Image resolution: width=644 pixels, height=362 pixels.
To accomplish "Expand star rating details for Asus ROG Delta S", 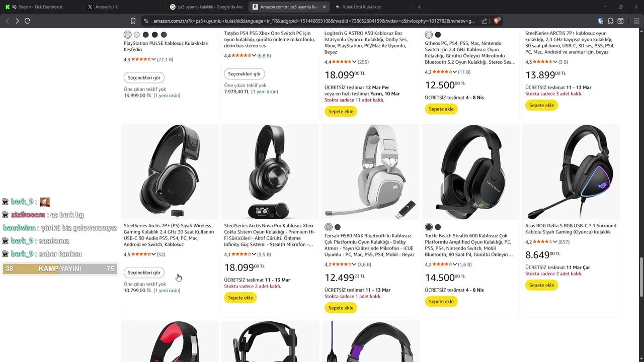I will click(555, 242).
